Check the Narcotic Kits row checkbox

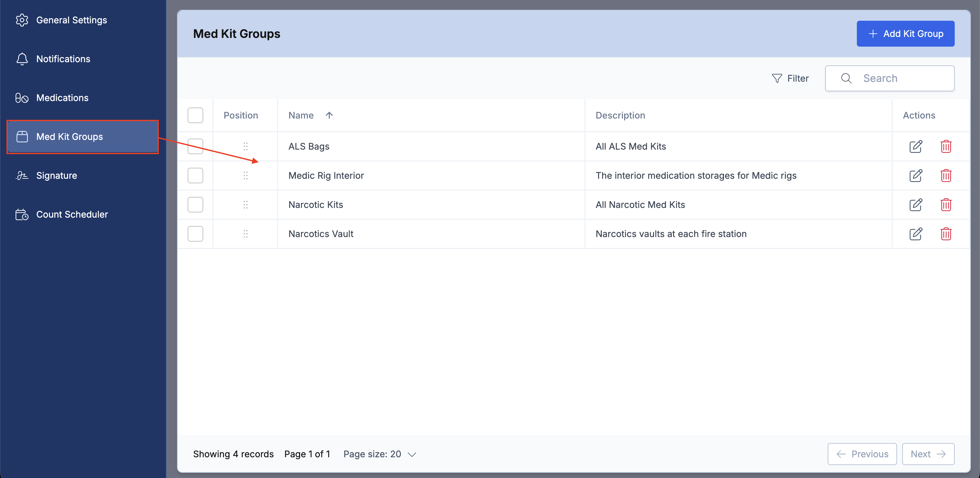click(x=195, y=205)
